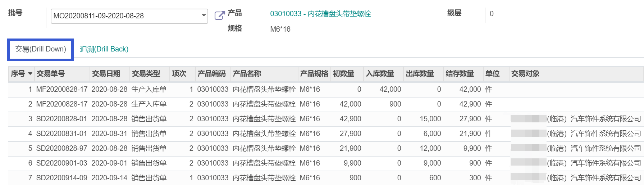
Task: Click the 交易对象 column header
Action: coord(525,74)
